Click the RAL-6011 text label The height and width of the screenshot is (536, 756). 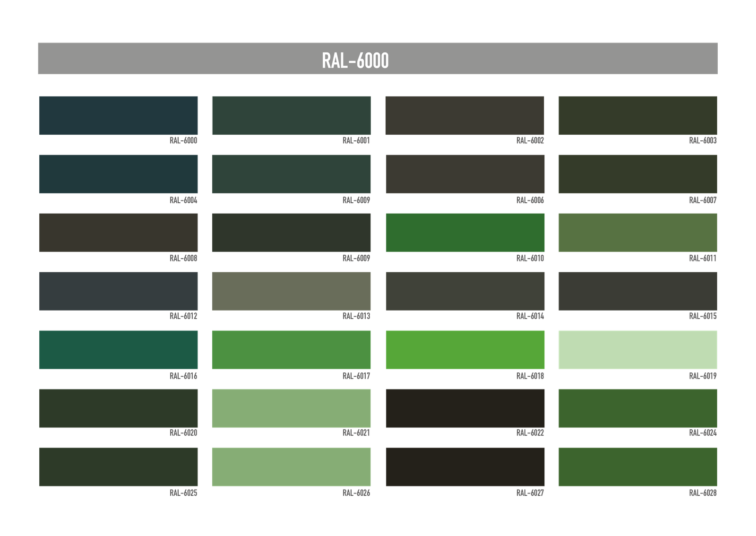pos(703,258)
